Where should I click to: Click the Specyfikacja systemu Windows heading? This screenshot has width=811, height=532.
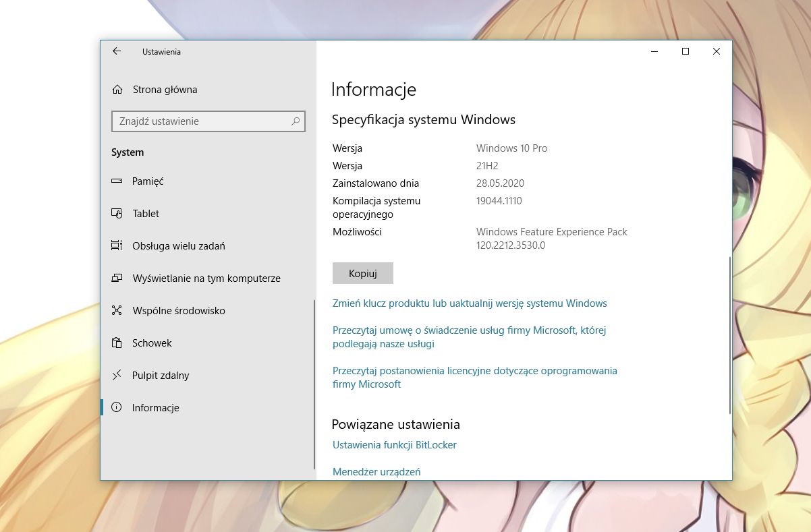click(424, 120)
